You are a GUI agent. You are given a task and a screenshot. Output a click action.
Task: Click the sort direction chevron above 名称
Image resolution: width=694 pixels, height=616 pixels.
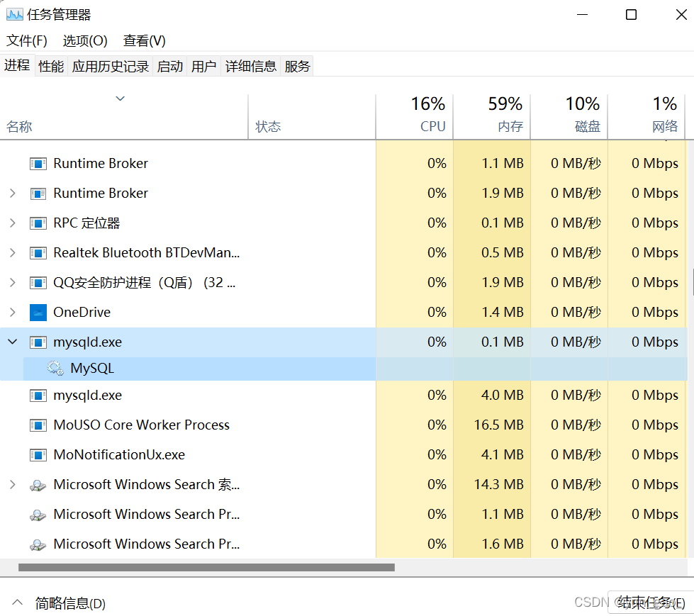(x=121, y=99)
